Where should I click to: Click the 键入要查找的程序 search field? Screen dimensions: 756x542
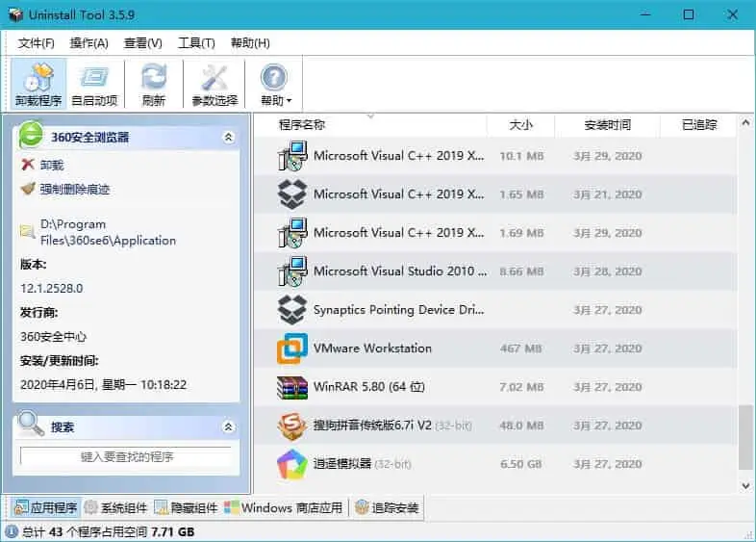(x=126, y=456)
